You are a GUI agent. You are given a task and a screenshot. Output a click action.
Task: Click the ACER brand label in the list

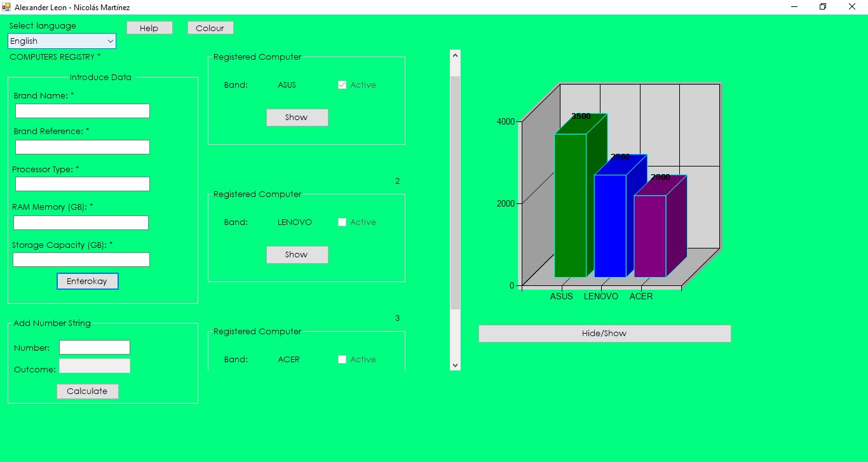pyautogui.click(x=289, y=360)
